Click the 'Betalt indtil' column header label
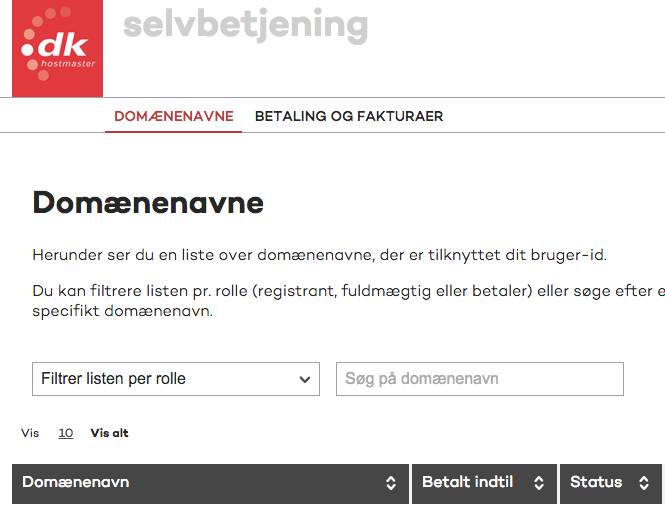The image size is (665, 510). pyautogui.click(x=467, y=482)
